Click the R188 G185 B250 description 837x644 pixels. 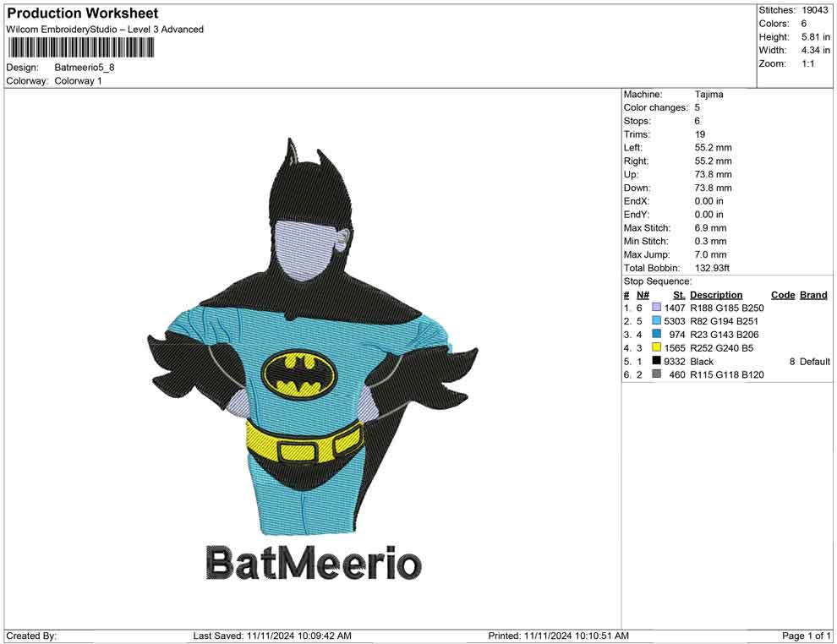click(726, 308)
